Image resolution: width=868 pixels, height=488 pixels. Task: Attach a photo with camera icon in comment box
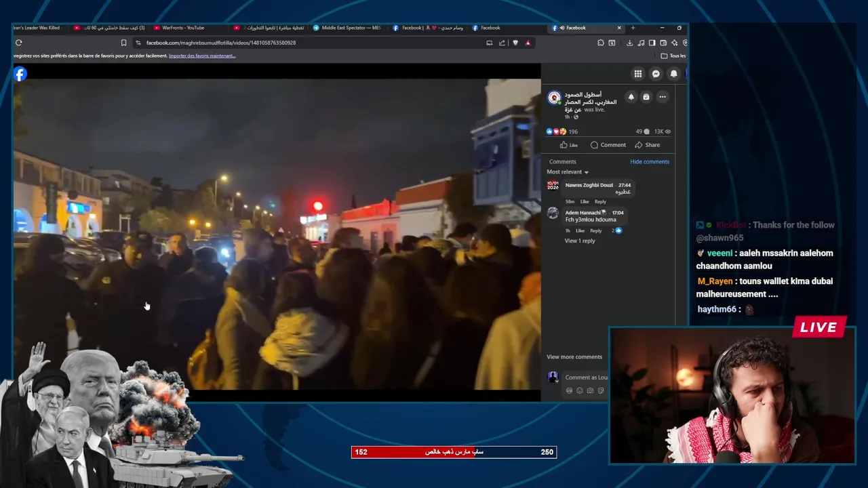pyautogui.click(x=590, y=390)
